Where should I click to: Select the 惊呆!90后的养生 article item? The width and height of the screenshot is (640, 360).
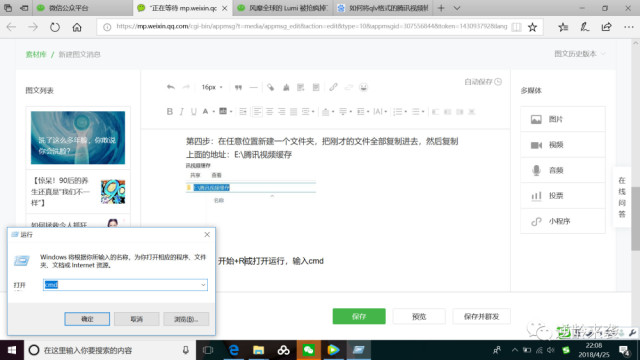coord(78,192)
